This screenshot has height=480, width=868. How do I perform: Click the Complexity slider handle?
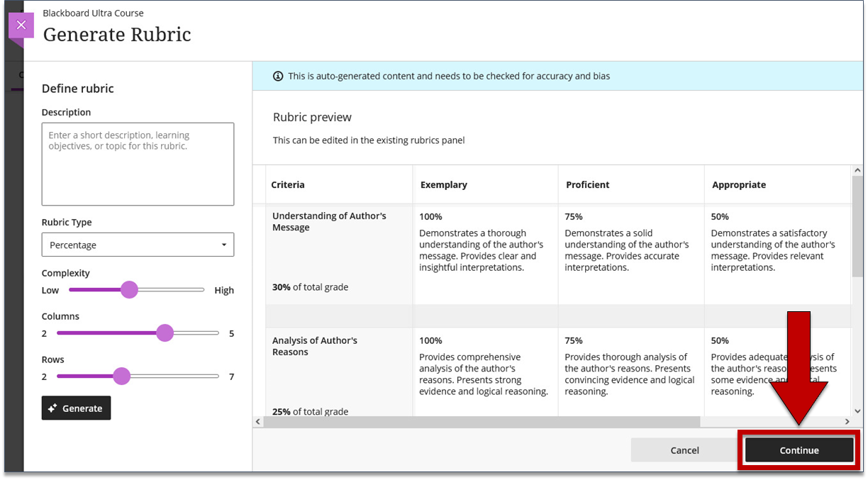pos(129,289)
